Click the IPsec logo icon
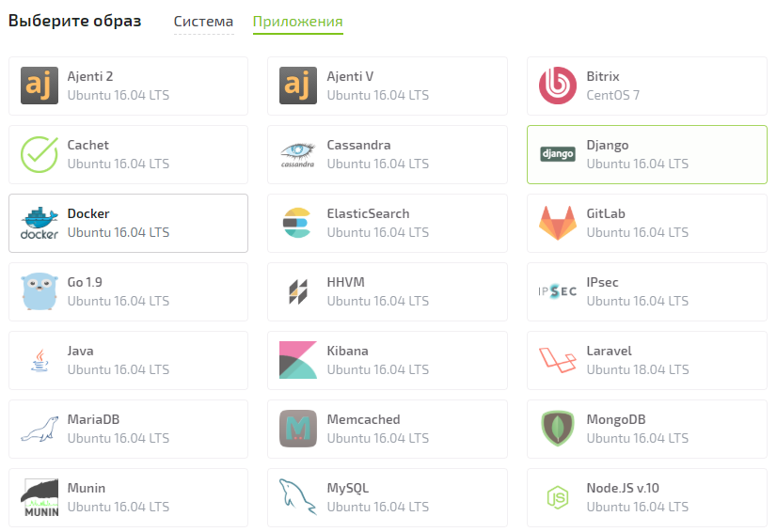The height and width of the screenshot is (532, 777). click(558, 291)
